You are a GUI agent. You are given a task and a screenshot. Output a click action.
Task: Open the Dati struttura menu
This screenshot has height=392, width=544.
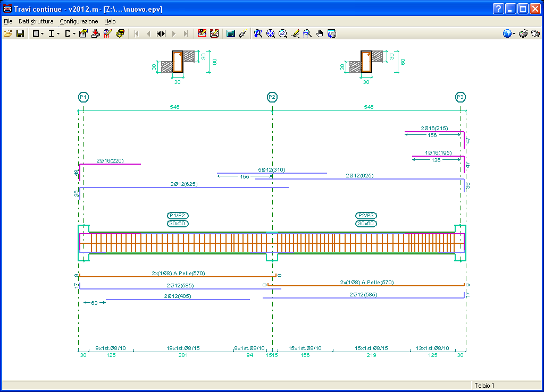tap(36, 21)
